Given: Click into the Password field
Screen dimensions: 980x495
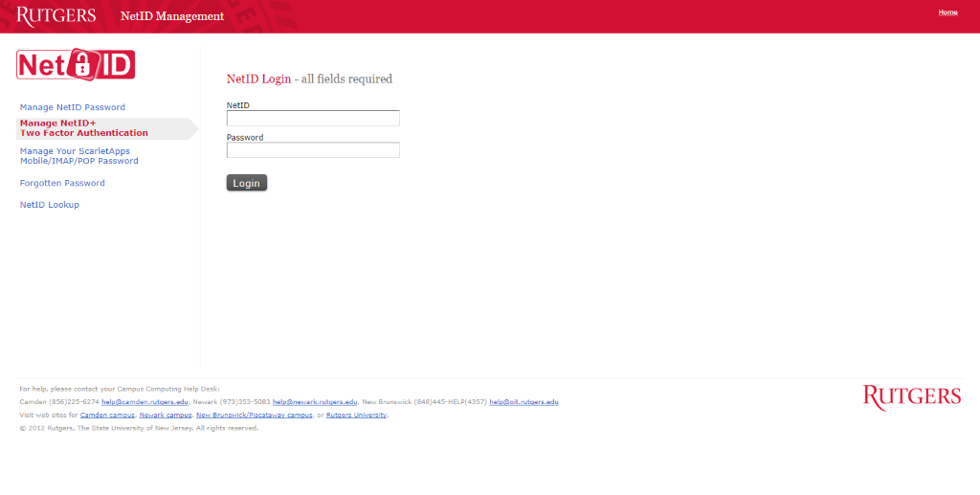Looking at the screenshot, I should click(x=313, y=150).
